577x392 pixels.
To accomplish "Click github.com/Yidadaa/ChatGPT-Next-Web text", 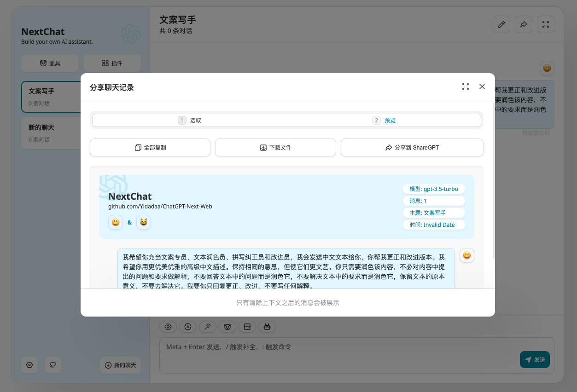I will pos(160,207).
